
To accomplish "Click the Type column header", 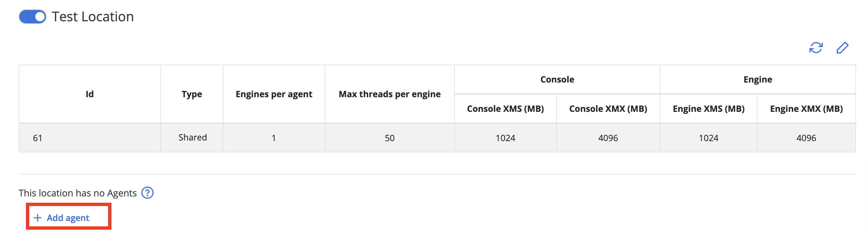I will 192,94.
